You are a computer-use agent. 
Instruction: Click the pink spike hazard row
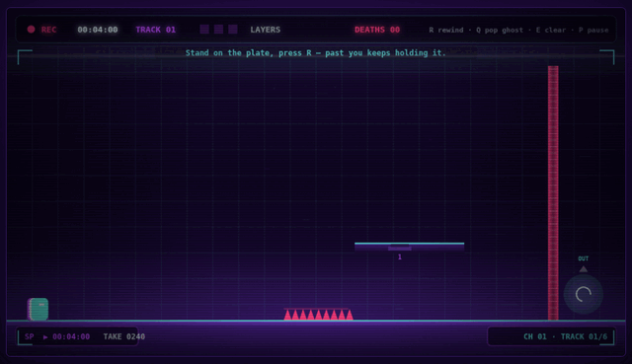(318, 314)
